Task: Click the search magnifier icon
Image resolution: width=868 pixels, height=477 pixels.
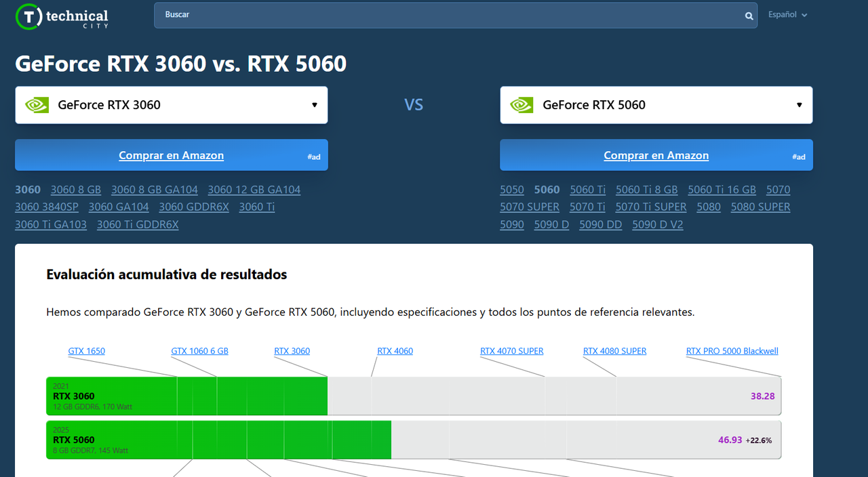Action: point(749,16)
